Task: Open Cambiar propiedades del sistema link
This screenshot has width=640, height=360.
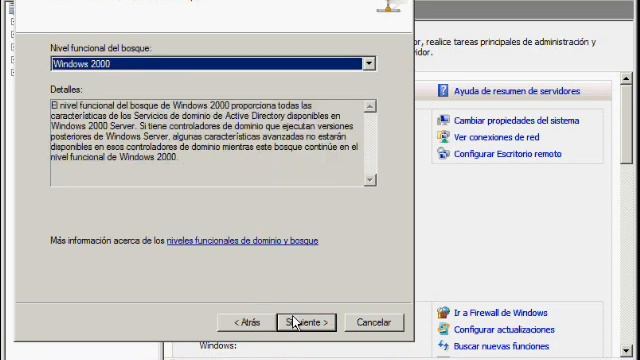Action: coord(516,121)
